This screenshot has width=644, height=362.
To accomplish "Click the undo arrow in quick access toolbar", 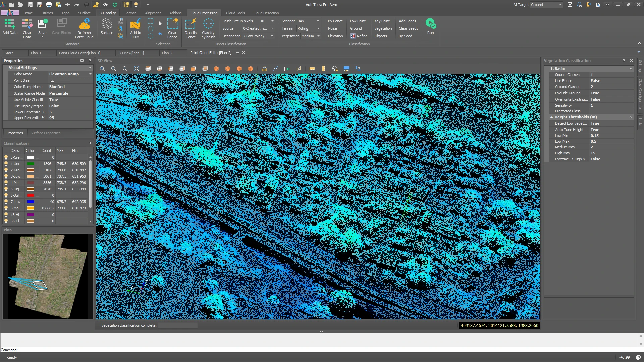I will [68, 5].
